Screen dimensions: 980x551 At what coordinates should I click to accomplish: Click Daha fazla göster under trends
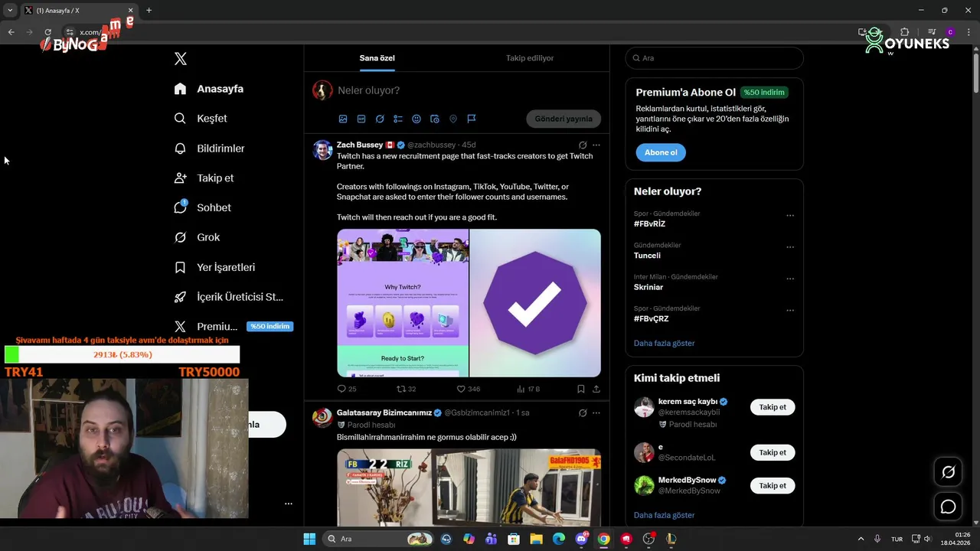(665, 343)
